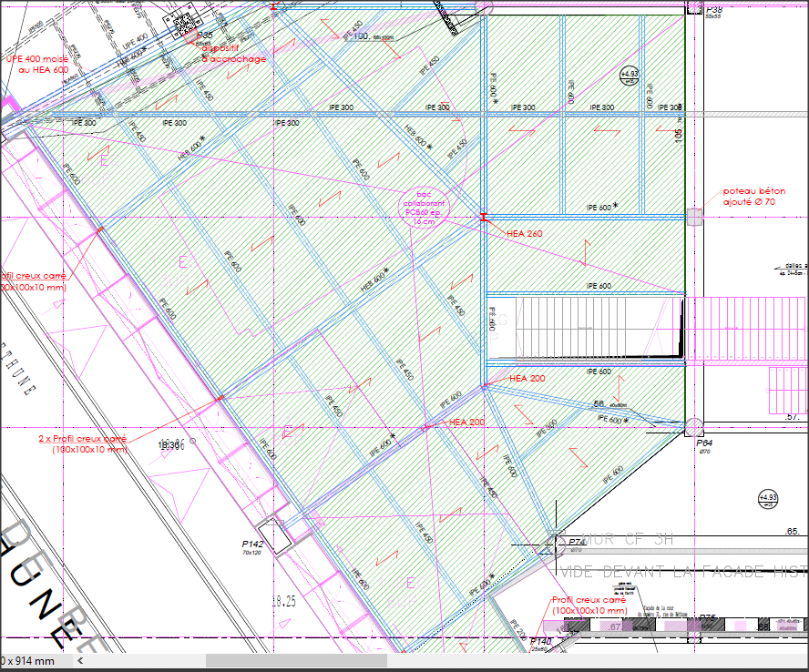
Task: Click the 'HEA 260' red label
Action: pyautogui.click(x=524, y=234)
